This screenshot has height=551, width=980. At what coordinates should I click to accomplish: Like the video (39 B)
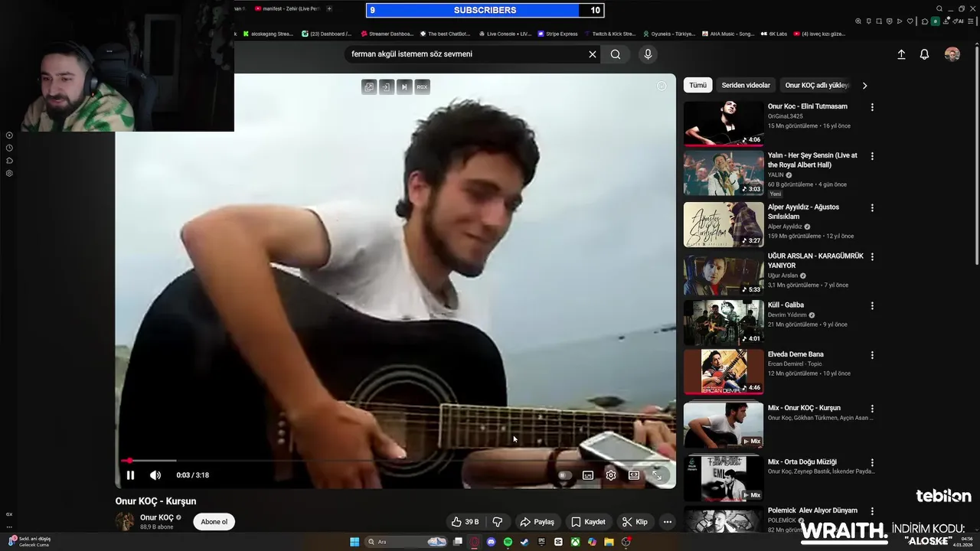(465, 522)
